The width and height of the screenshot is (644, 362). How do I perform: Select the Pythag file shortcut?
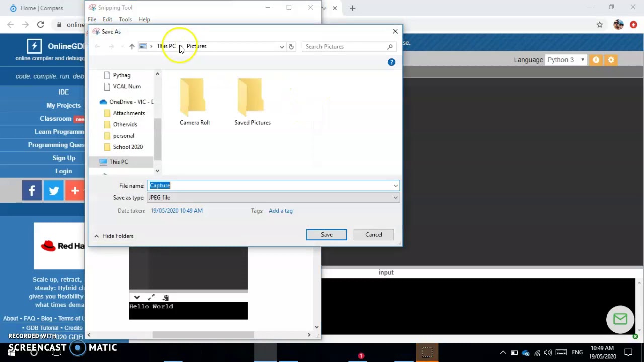[117, 75]
